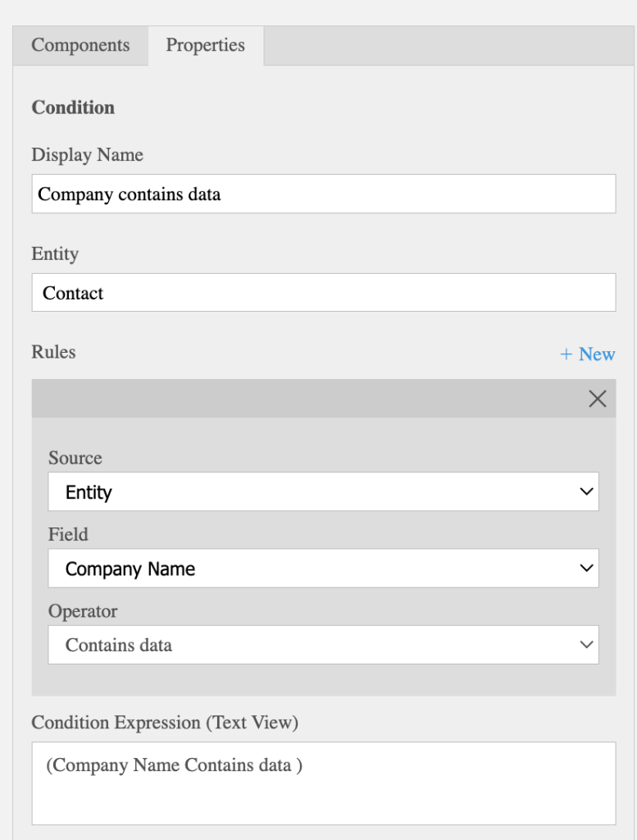Viewport: 637px width, 840px height.
Task: Click the Display Name label
Action: [87, 155]
